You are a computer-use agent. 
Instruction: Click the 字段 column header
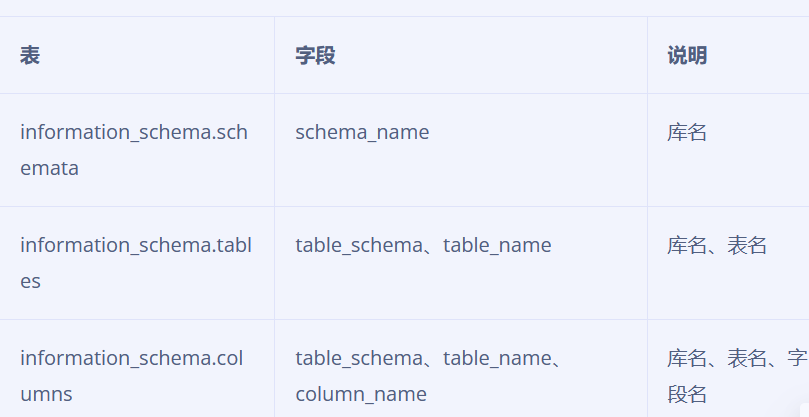click(315, 55)
